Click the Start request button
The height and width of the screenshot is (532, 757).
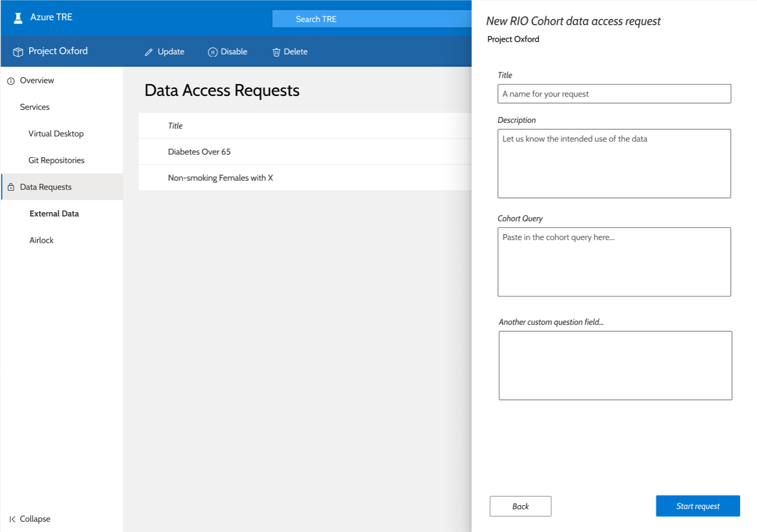[x=698, y=506]
